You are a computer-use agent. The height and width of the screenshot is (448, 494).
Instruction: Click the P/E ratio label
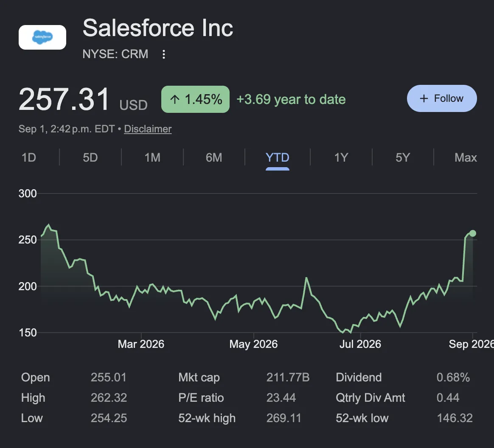coord(201,398)
